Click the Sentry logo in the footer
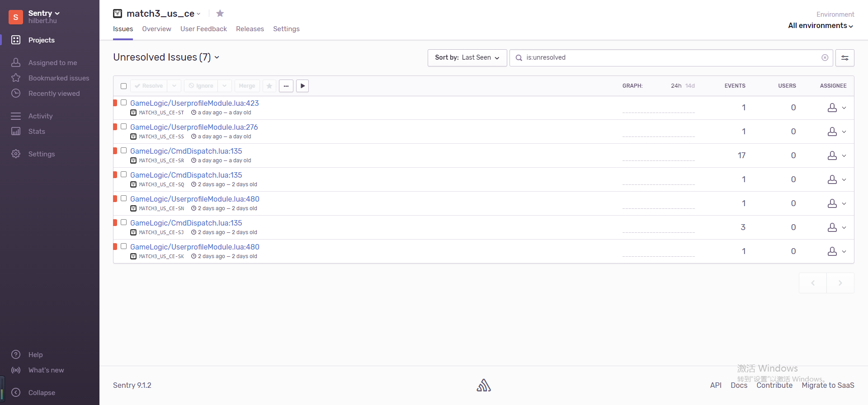This screenshot has height=405, width=868. (x=484, y=385)
